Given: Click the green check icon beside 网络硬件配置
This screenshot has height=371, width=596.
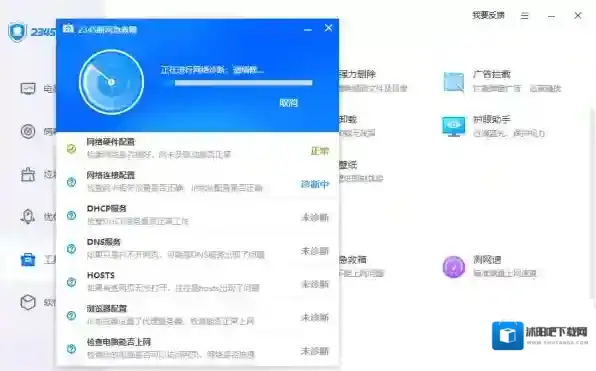Looking at the screenshot, I should (x=71, y=149).
